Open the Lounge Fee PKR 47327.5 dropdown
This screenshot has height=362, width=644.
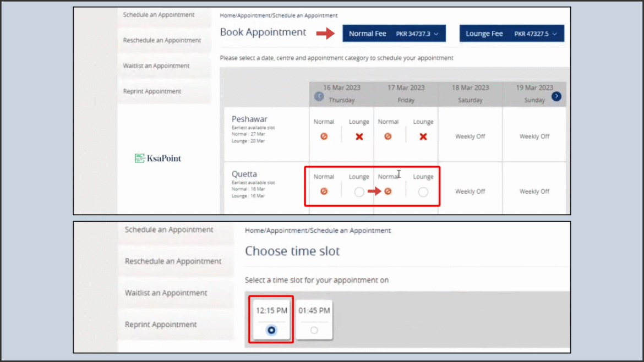click(x=511, y=33)
